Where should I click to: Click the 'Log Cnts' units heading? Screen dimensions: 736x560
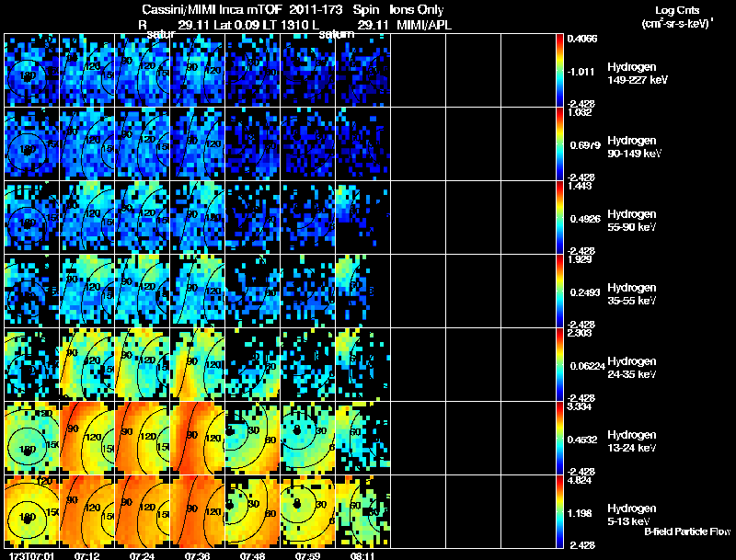click(677, 10)
